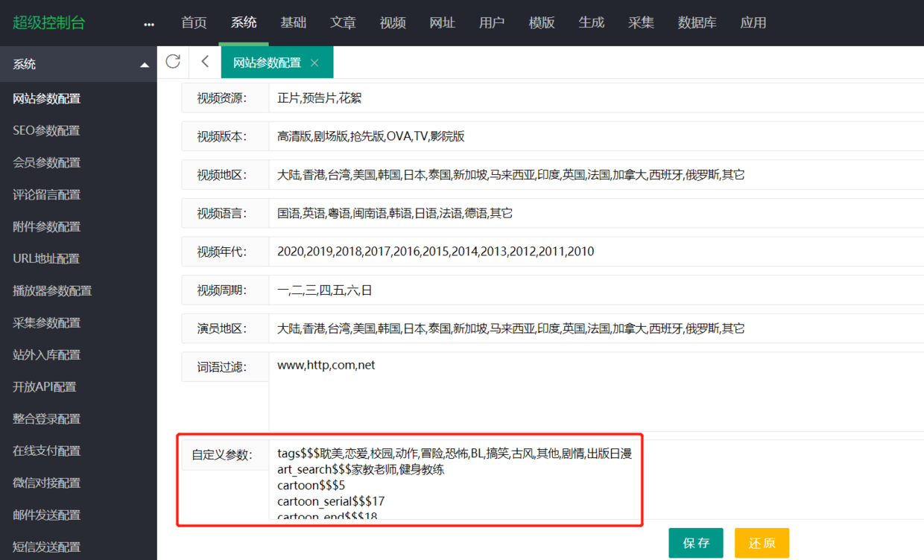Click inside the 自定义参数 textarea

click(x=596, y=480)
